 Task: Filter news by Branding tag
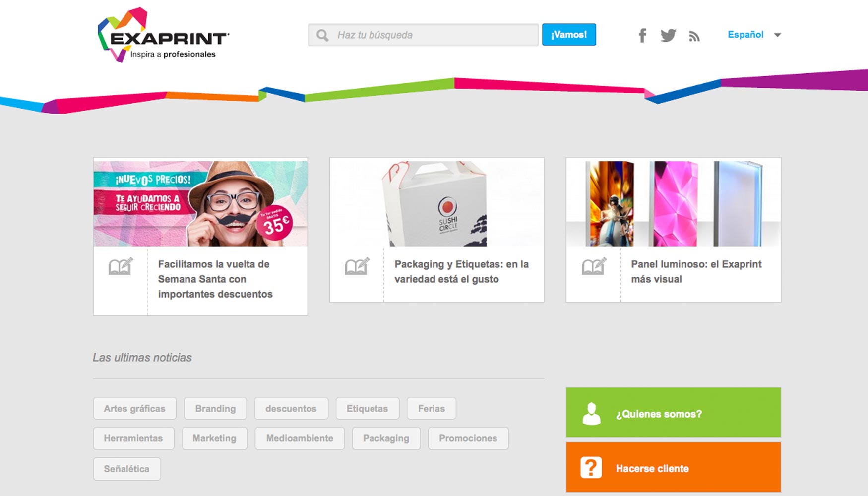(x=215, y=408)
